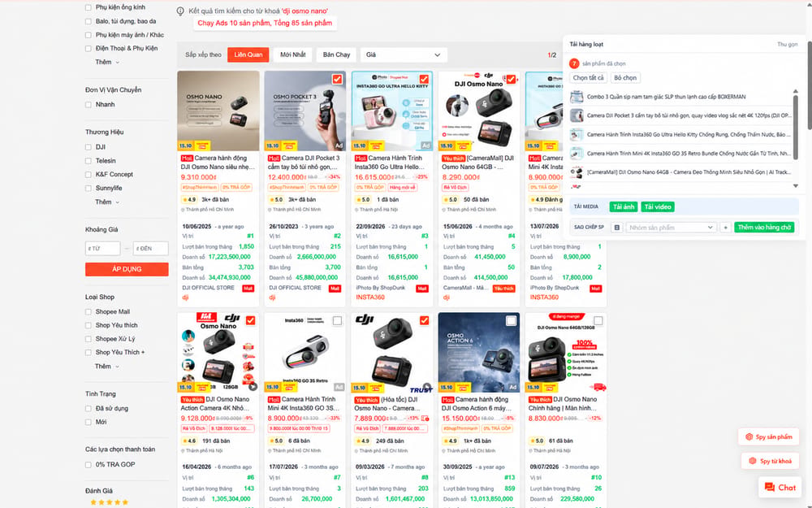Viewport: 812px width, 508px height.
Task: Click the Bỏ chọn button
Action: tap(625, 78)
